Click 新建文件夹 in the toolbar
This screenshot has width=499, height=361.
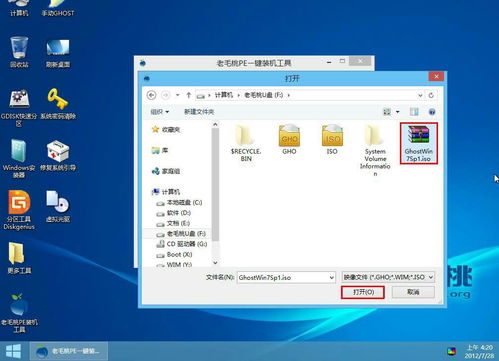199,112
